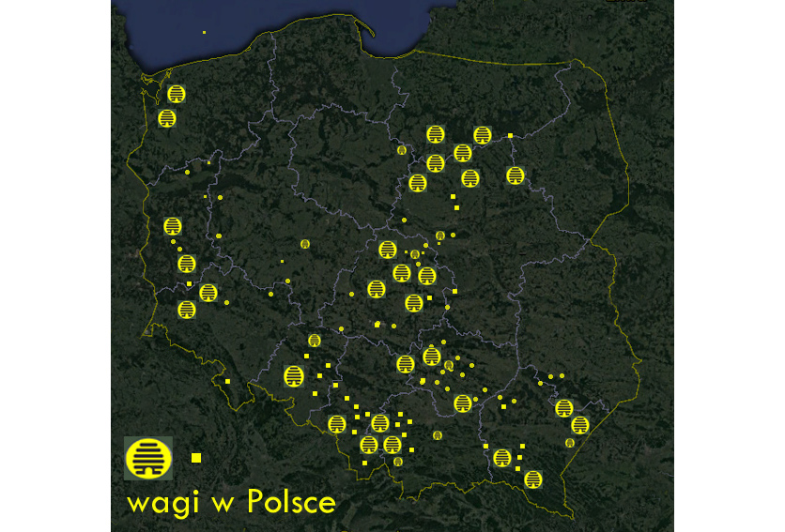Select the lone yellow dot in the Baltic Sea

click(205, 33)
